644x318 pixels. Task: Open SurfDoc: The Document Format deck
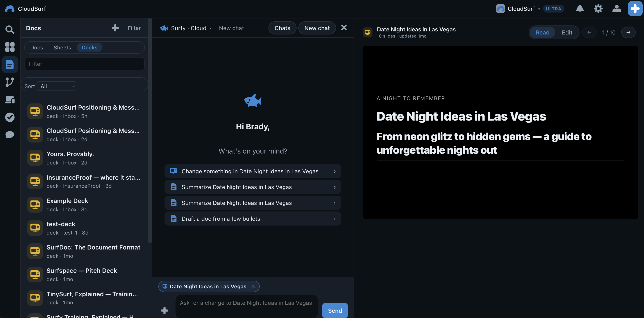point(84,251)
